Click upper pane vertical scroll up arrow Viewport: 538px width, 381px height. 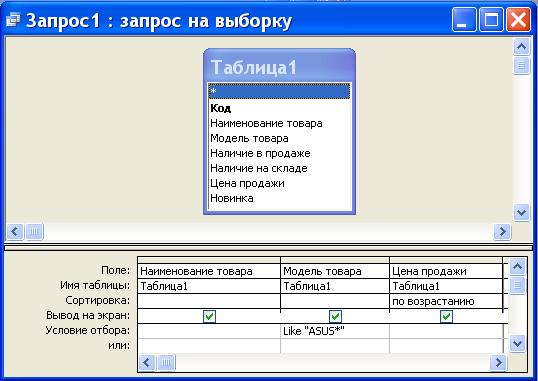pos(521,46)
